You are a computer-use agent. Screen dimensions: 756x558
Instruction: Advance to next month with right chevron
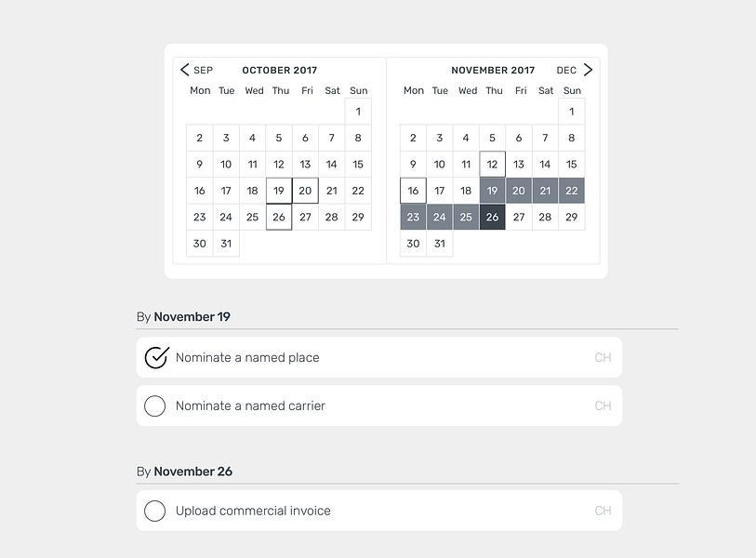pos(588,70)
